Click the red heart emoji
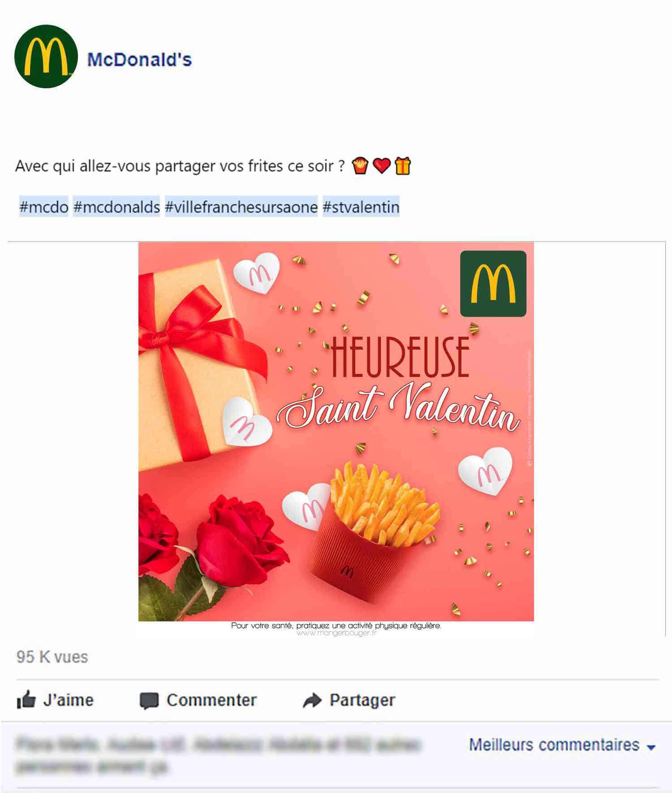Image resolution: width=672 pixels, height=793 pixels. [382, 166]
